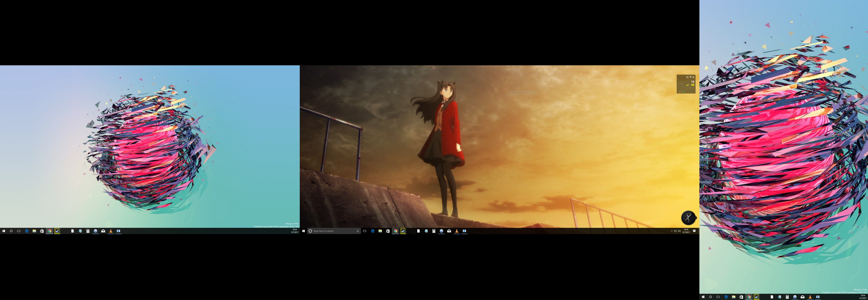Open Calculator on center taskbar

pyautogui.click(x=434, y=231)
